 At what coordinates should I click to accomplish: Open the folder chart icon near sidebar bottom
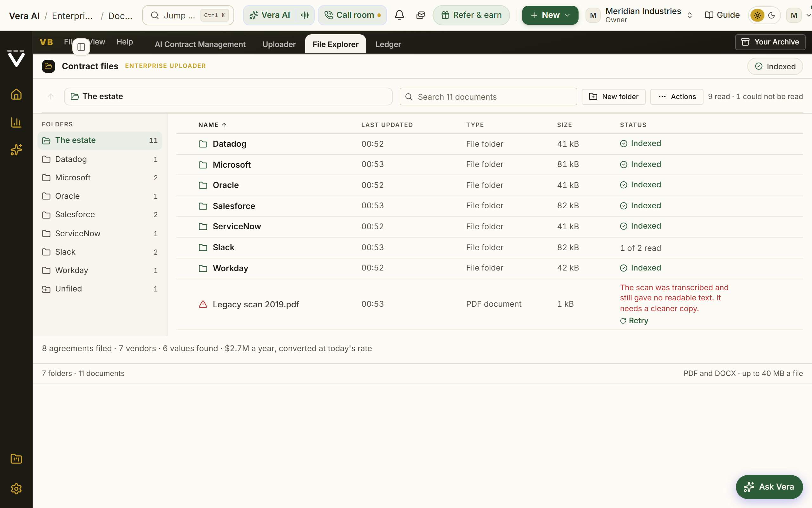coord(16,458)
